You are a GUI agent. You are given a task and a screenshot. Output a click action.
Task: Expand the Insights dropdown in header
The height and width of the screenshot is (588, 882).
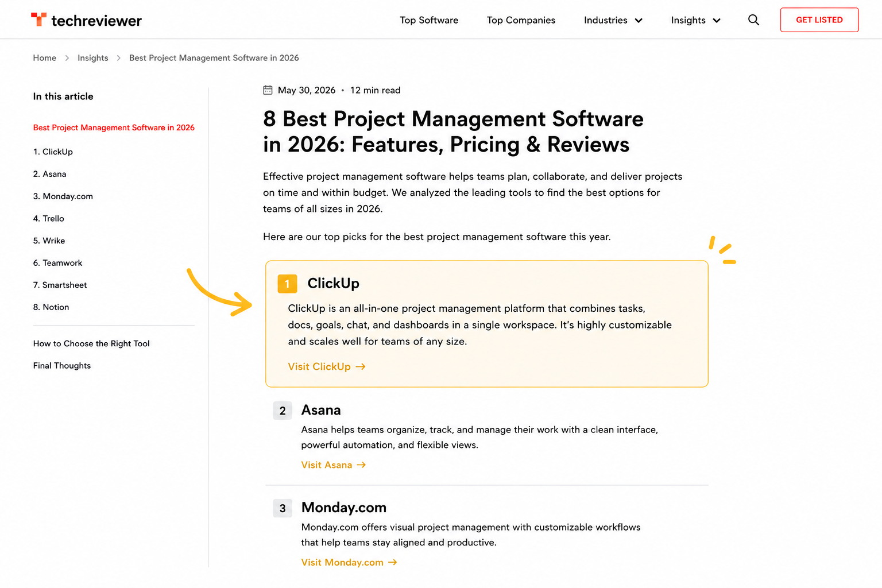[696, 20]
